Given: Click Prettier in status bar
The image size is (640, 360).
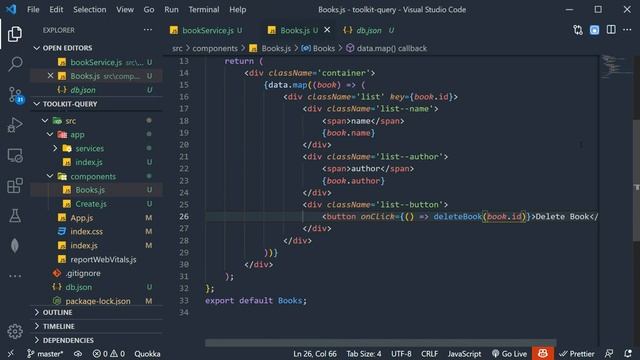Looking at the screenshot, I should tap(577, 353).
